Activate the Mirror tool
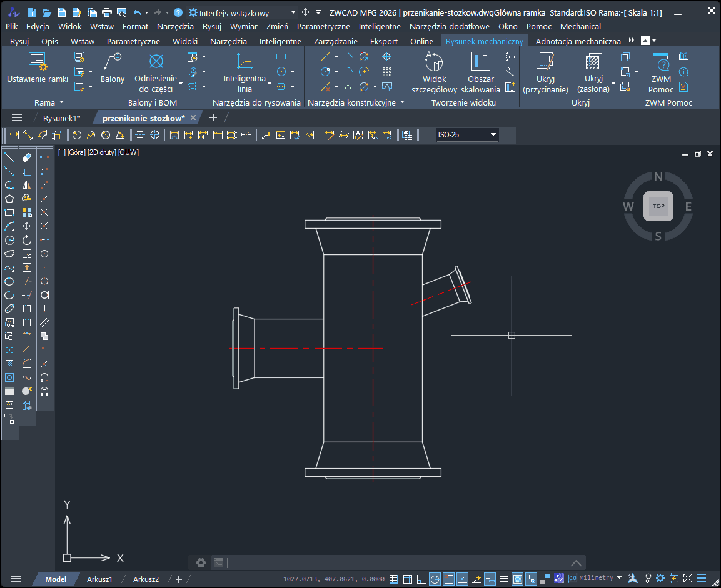Screen dimensions: 721x588 pyautogui.click(x=27, y=185)
